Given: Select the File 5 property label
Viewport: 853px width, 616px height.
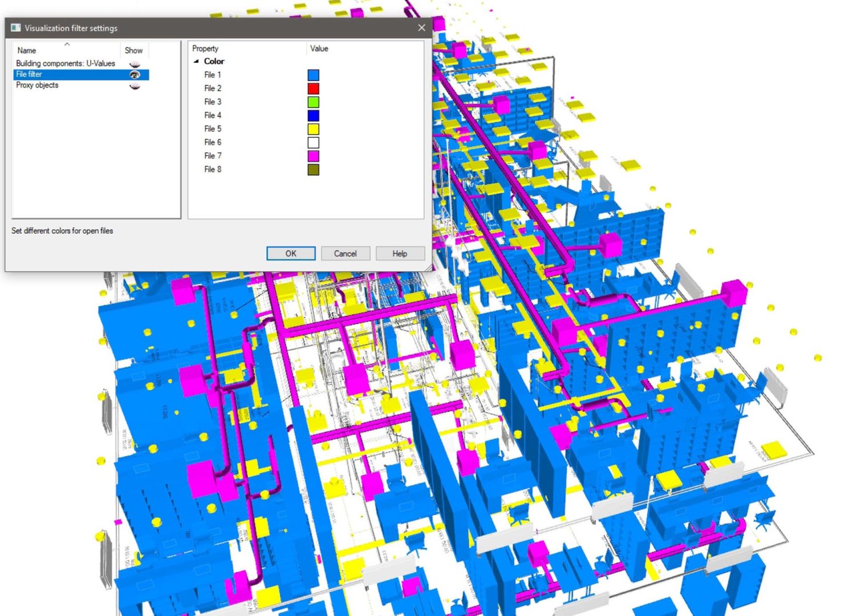Looking at the screenshot, I should coord(213,129).
